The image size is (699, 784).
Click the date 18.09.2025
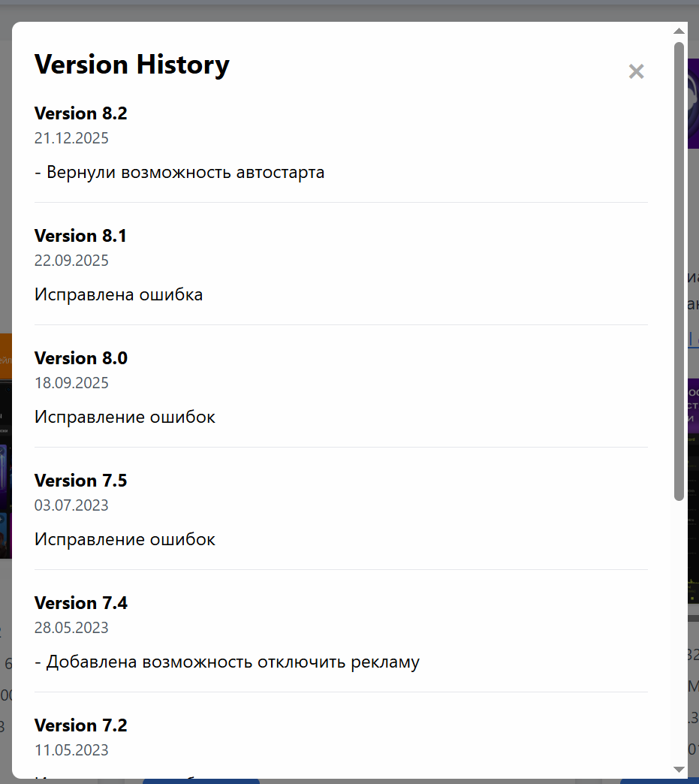click(71, 383)
